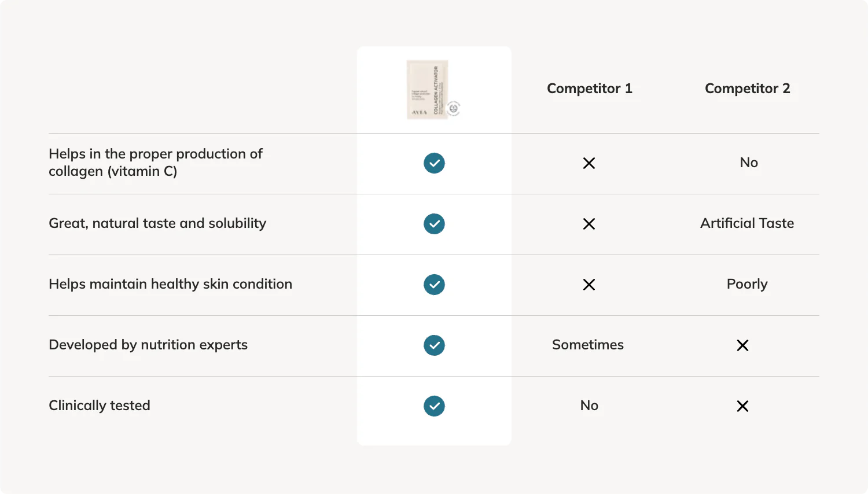The image size is (868, 494).
Task: Select the Competitor 1 column header
Action: (x=589, y=89)
